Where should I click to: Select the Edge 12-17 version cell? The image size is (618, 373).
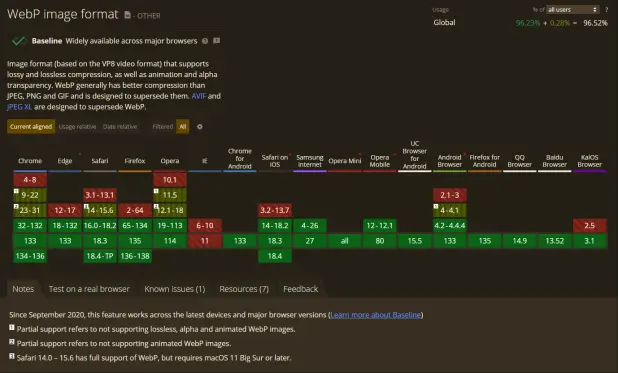[65, 211]
